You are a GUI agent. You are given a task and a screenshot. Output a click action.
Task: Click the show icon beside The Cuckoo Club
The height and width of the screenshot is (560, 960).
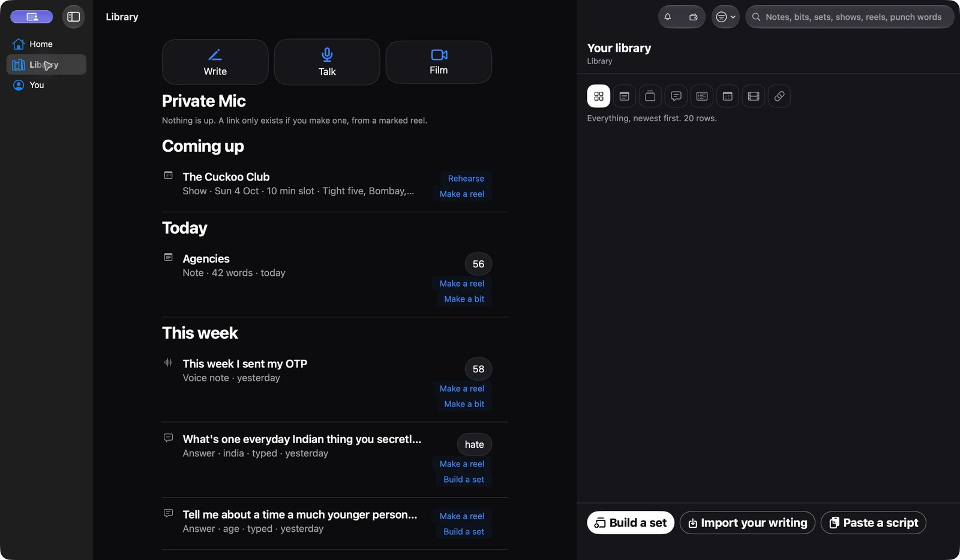point(169,175)
